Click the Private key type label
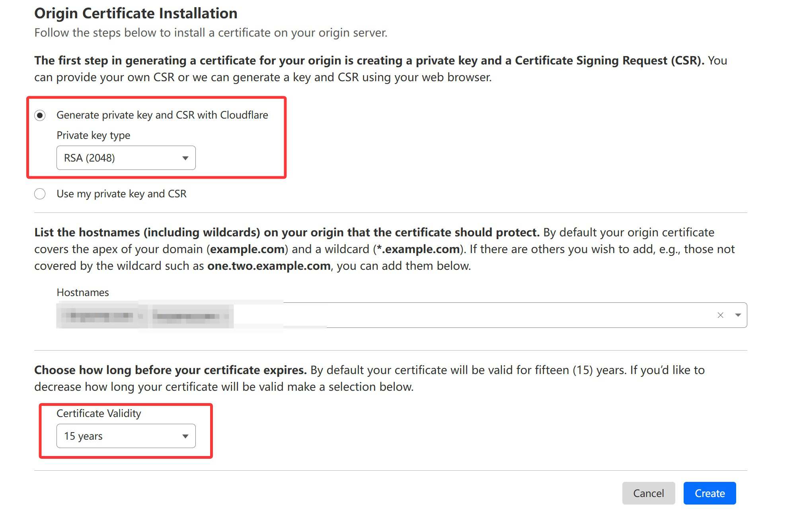The width and height of the screenshot is (805, 532). [94, 135]
